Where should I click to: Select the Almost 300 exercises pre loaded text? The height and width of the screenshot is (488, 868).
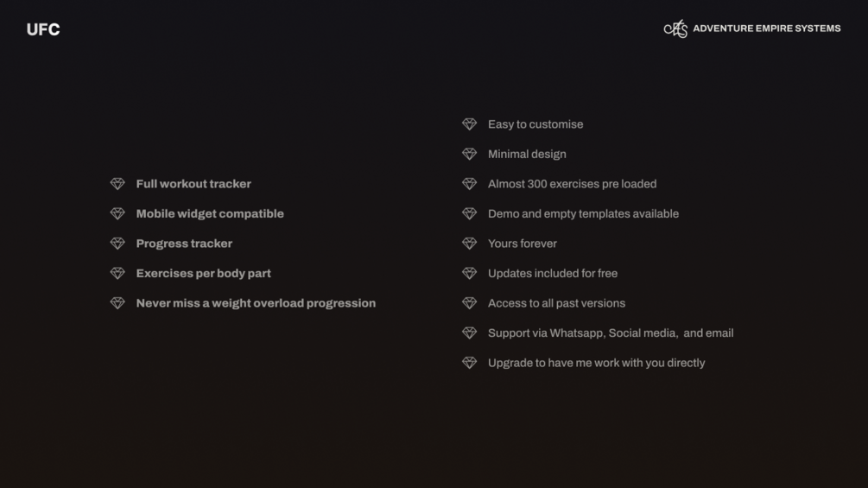572,184
